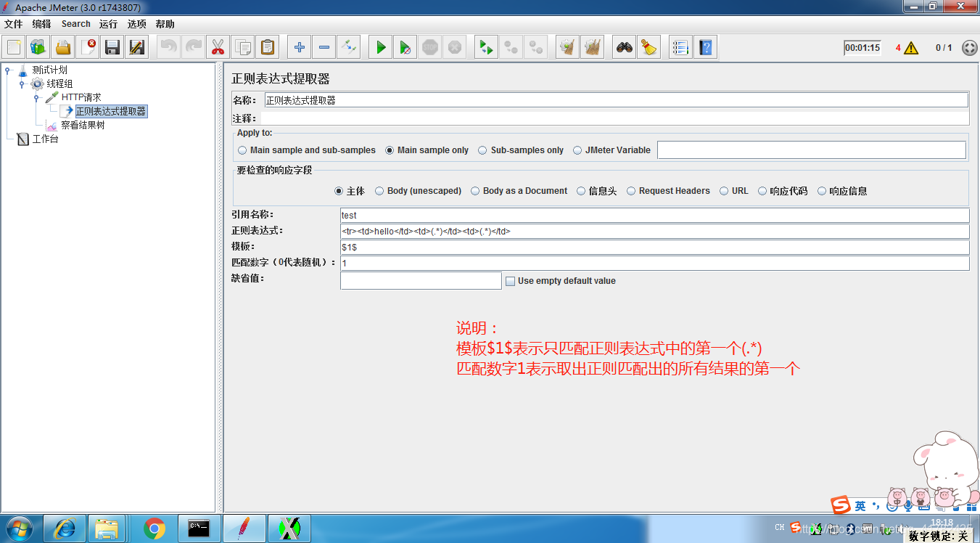
Task: Open the 选项 menu
Action: pos(136,24)
